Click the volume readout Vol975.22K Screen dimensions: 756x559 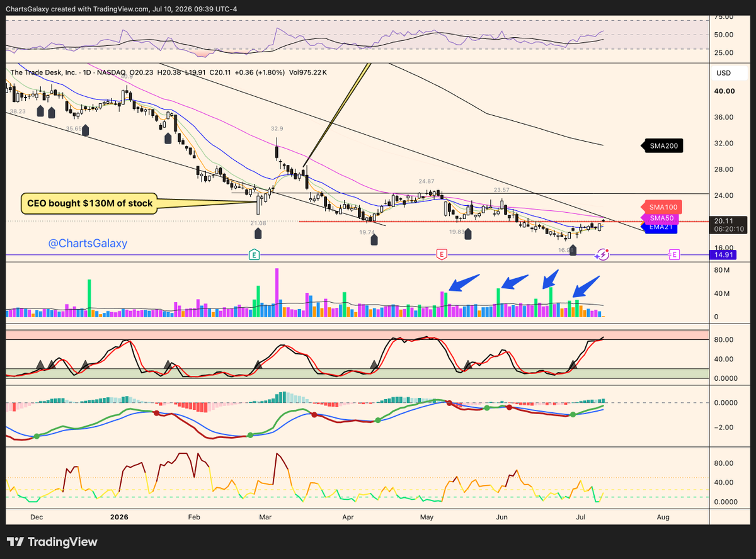point(308,72)
